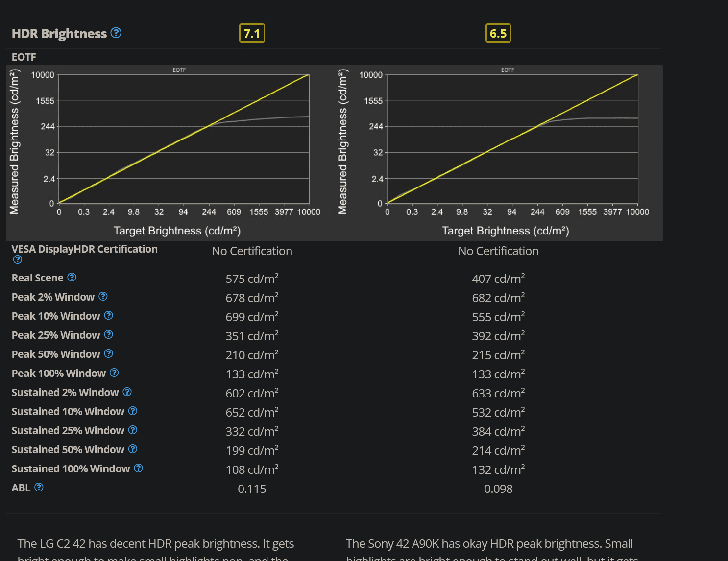Select the 392 cd/m² value
The height and width of the screenshot is (561, 728).
coord(498,336)
